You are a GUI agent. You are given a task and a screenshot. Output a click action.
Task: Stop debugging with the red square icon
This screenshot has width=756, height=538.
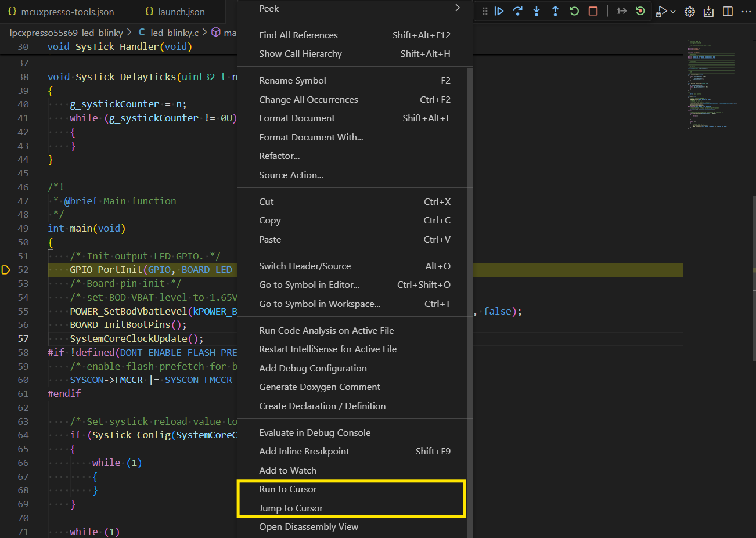pyautogui.click(x=593, y=11)
